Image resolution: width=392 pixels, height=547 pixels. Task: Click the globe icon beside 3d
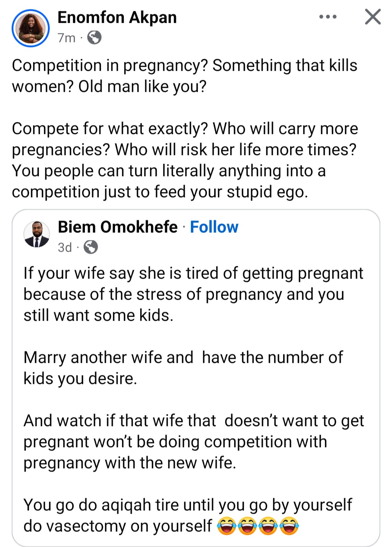[x=91, y=247]
